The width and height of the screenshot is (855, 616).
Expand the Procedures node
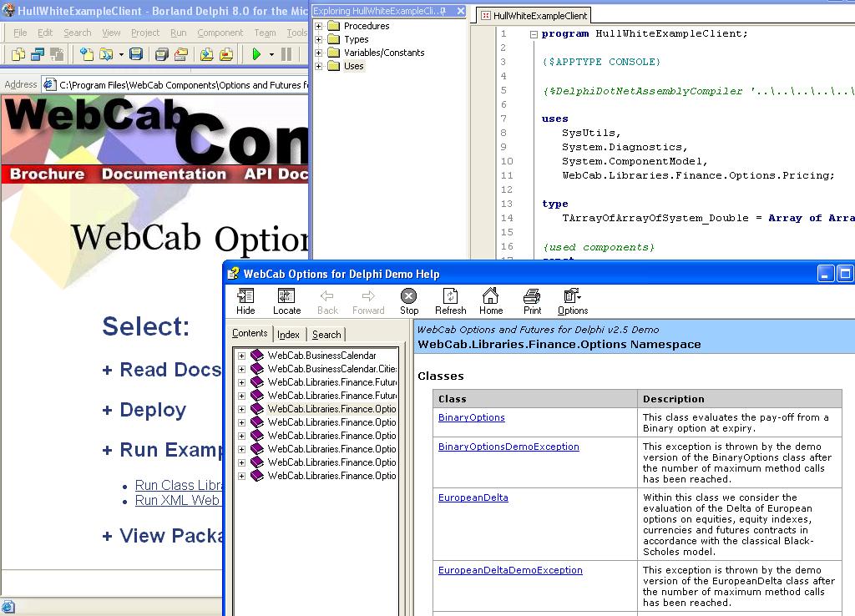click(319, 26)
